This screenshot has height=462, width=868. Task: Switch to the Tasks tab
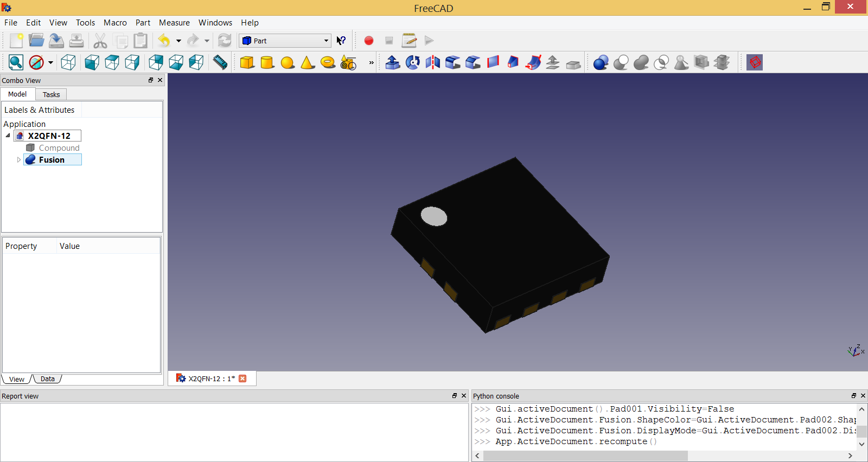[51, 94]
